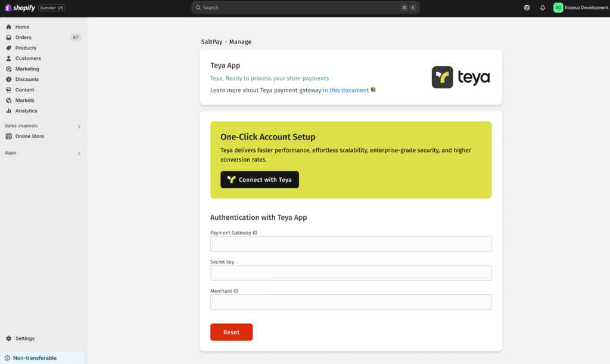Open the Roanuz Development account avatar
The image size is (610, 364).
pyautogui.click(x=558, y=8)
